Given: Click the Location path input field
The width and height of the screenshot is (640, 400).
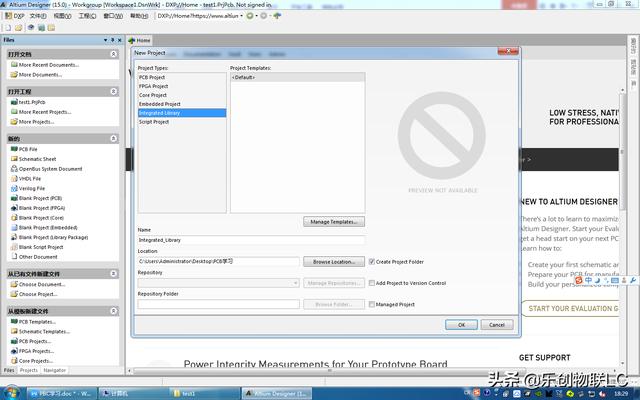Looking at the screenshot, I should (218, 262).
